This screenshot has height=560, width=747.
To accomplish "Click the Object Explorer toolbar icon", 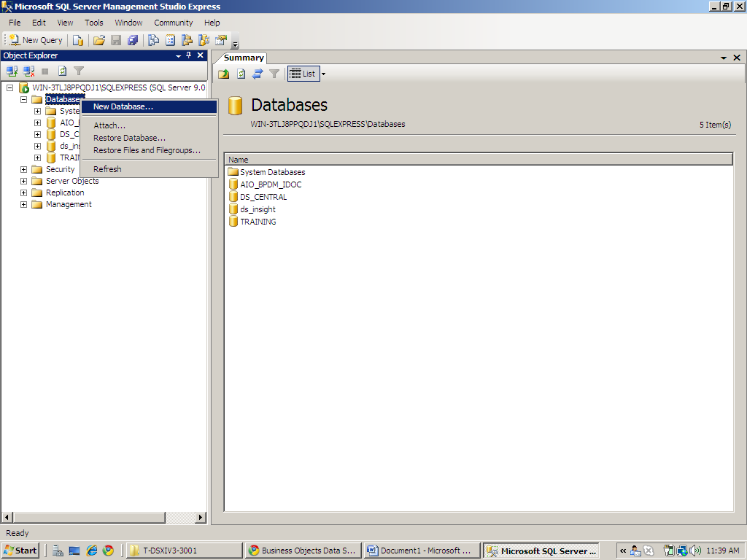I will [187, 41].
